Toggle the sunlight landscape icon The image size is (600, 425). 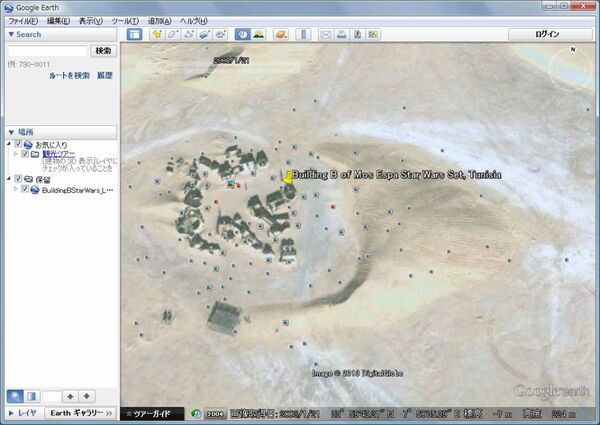[259, 34]
